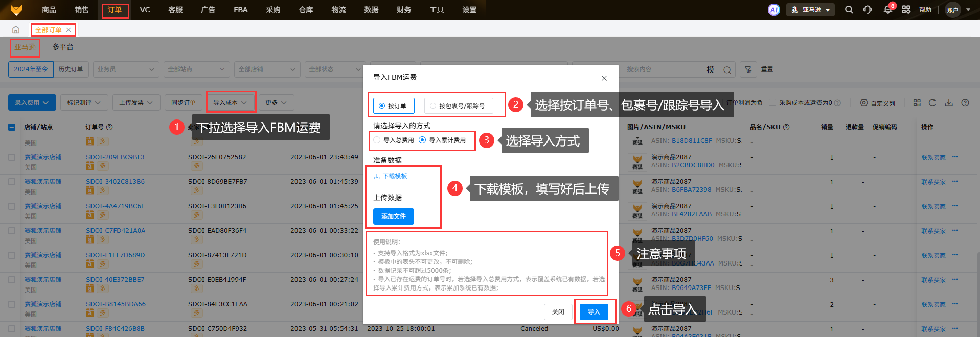This screenshot has height=337, width=980.
Task: Click note icon under SDOI-C7FD421A0A
Action: [90, 239]
